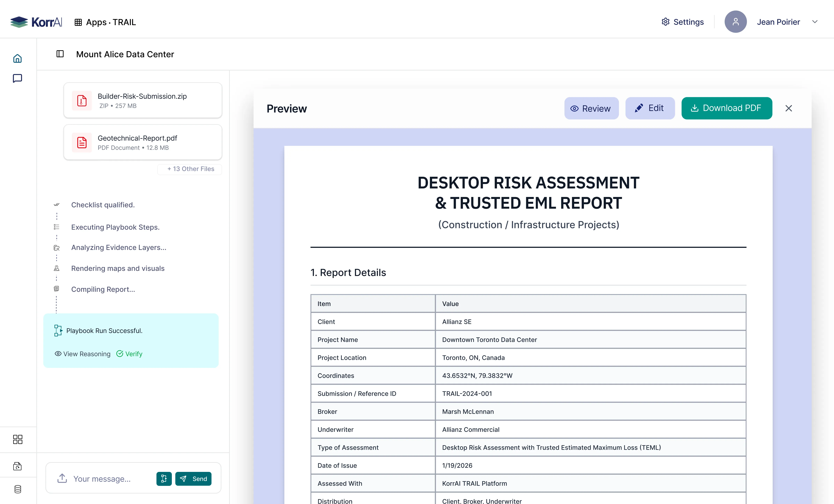Click the Jean Poirier avatar
834x504 pixels.
tap(735, 22)
